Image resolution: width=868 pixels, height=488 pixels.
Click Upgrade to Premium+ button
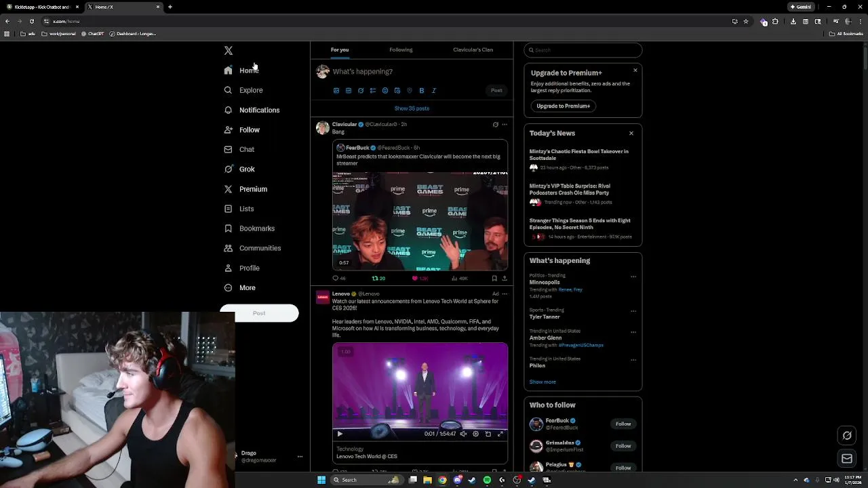[x=563, y=106]
